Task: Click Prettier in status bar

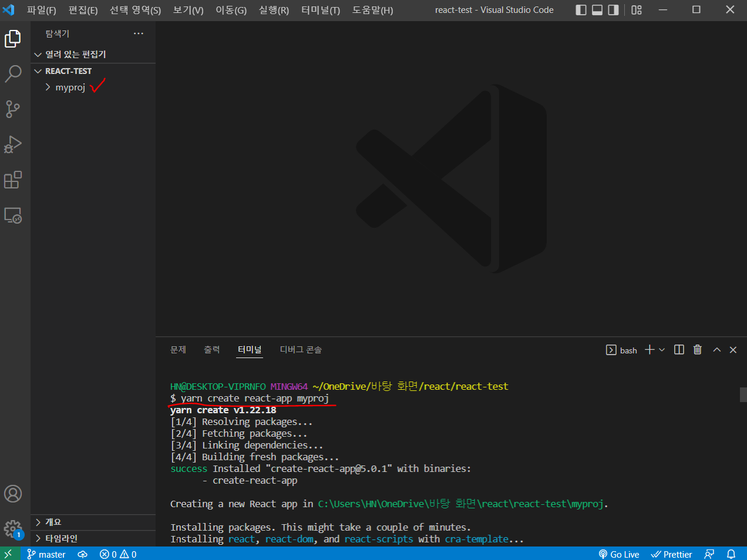Action: 671,554
